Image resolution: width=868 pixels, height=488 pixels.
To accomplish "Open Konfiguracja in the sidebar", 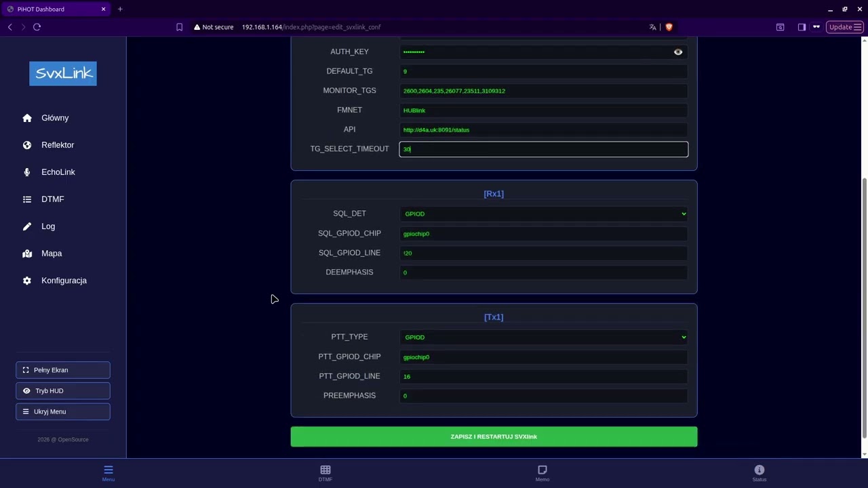I will 63,281.
